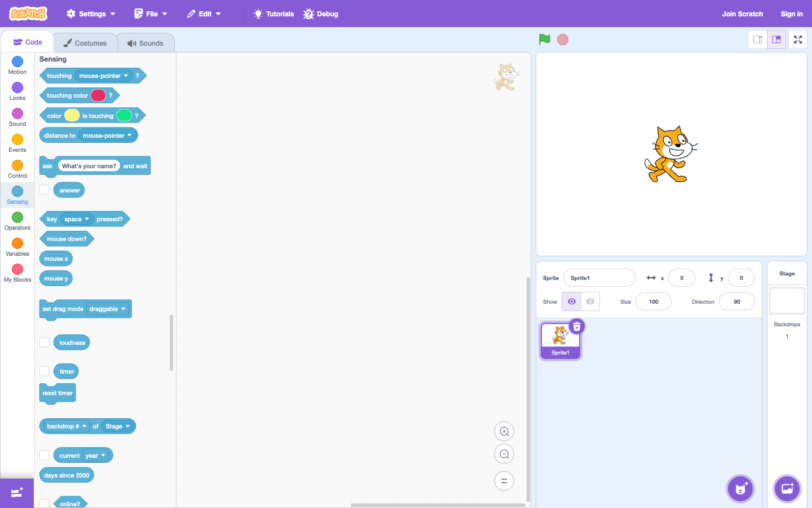Open the File menu
Screen dimensions: 812x508
tap(151, 14)
